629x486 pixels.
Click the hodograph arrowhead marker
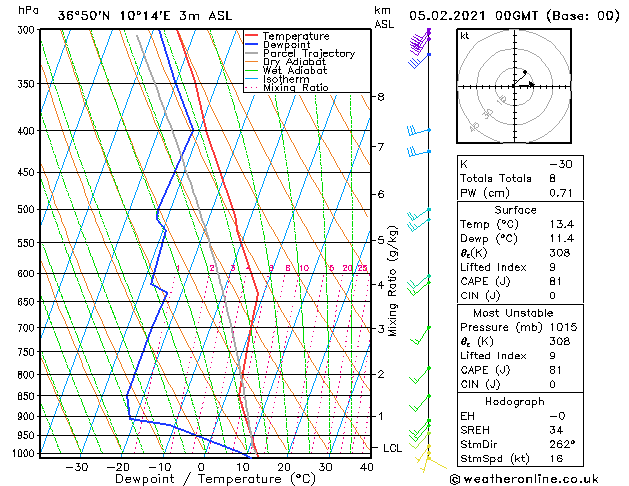[x=531, y=84]
